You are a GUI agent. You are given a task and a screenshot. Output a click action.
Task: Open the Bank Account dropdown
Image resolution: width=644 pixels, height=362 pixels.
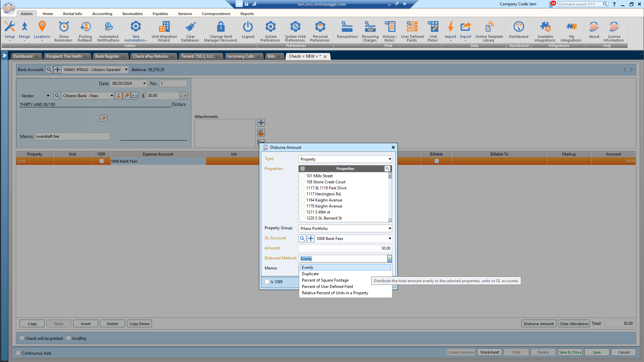coord(126,70)
